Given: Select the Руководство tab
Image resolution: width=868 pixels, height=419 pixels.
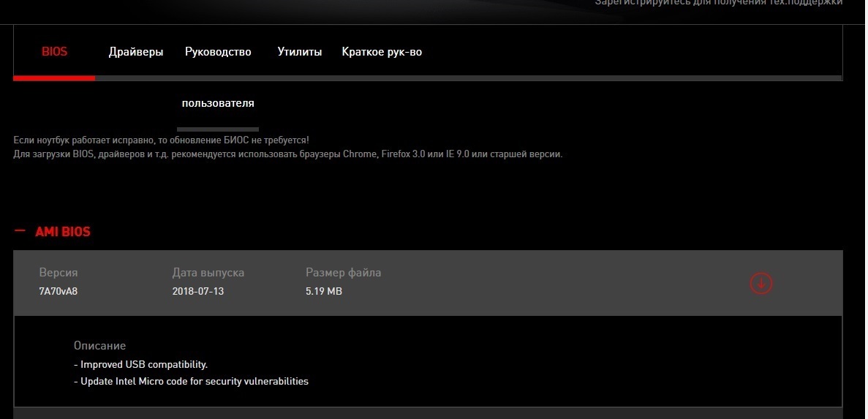Looking at the screenshot, I should 218,52.
